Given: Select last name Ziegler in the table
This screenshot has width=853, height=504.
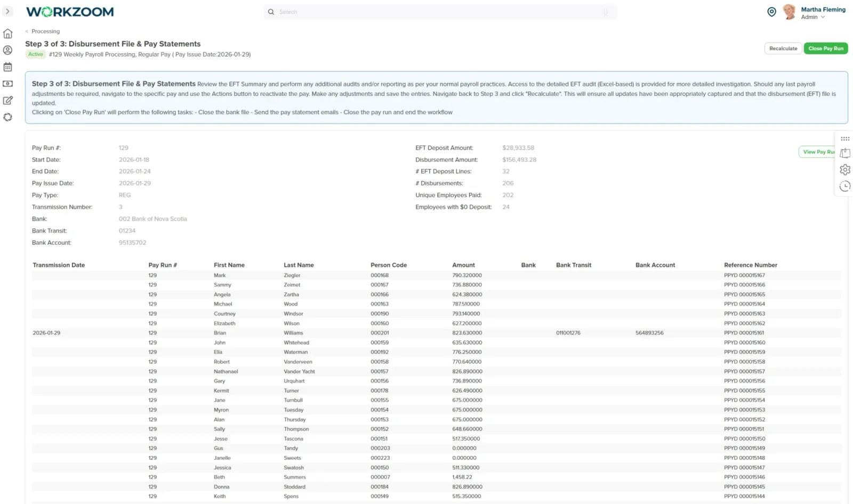Looking at the screenshot, I should (x=292, y=275).
